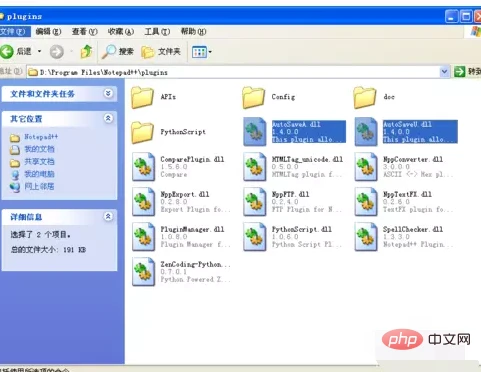The image size is (481, 372).
Task: Click the NppTextFX.dll file name
Action: pos(407,194)
